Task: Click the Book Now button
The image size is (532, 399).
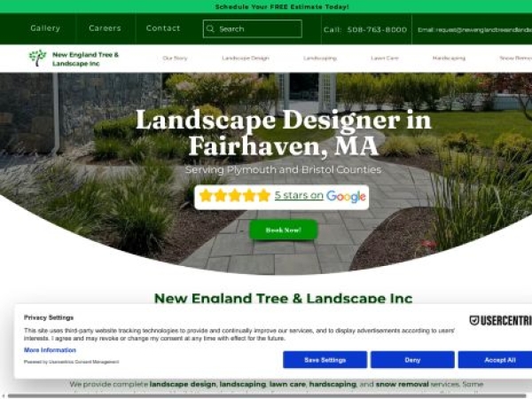Action: point(284,230)
